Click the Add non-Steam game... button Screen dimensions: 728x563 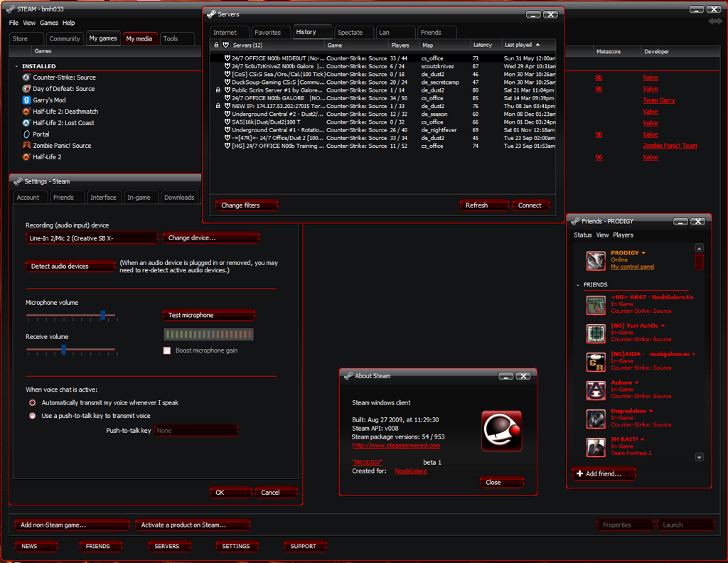72,525
